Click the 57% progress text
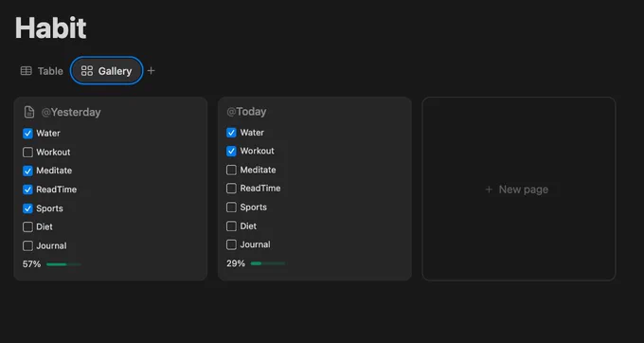The height and width of the screenshot is (343, 644). pyautogui.click(x=31, y=264)
